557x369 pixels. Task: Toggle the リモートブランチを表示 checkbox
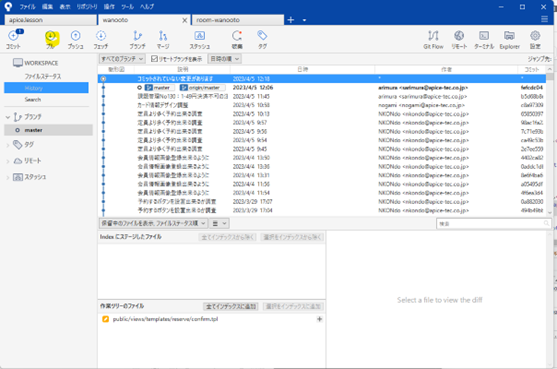(x=154, y=59)
